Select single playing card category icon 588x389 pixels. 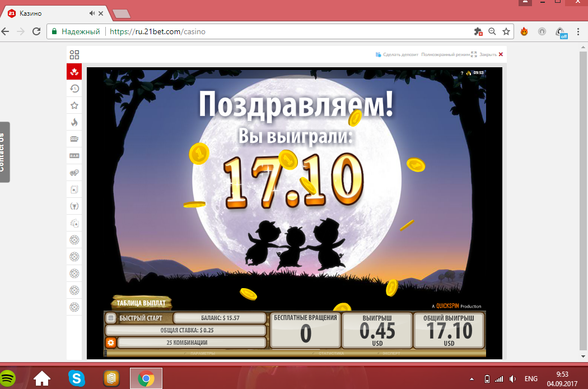click(74, 189)
